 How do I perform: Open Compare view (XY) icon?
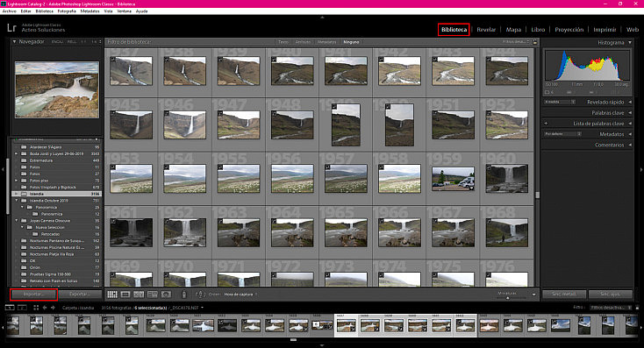coord(139,295)
